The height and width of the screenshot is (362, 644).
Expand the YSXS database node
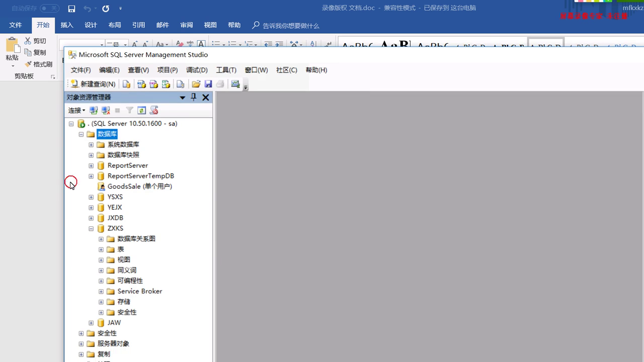point(91,197)
